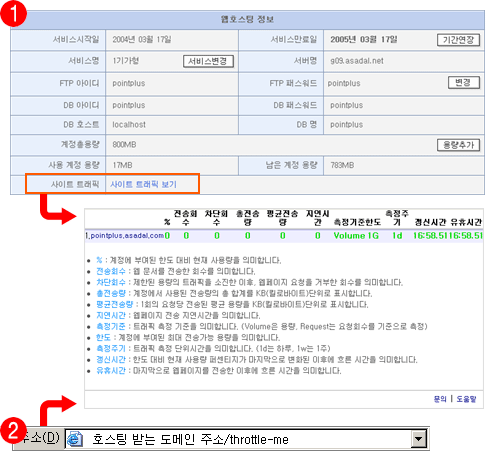Viewport: 486px width, 453px height.
Task: Click the address field with throttle-me URL
Action: click(x=247, y=439)
